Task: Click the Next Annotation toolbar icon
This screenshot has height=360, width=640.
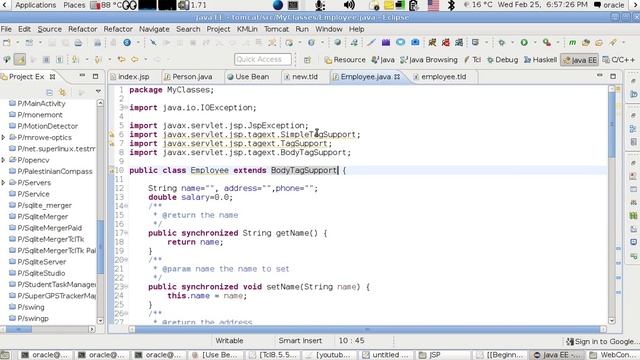Action: 76,60
